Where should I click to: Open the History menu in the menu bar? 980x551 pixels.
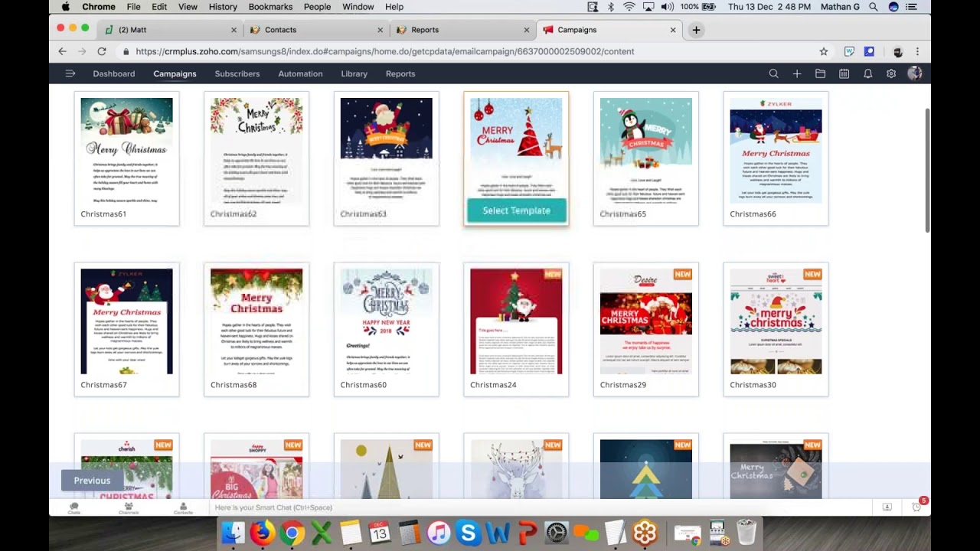(223, 7)
